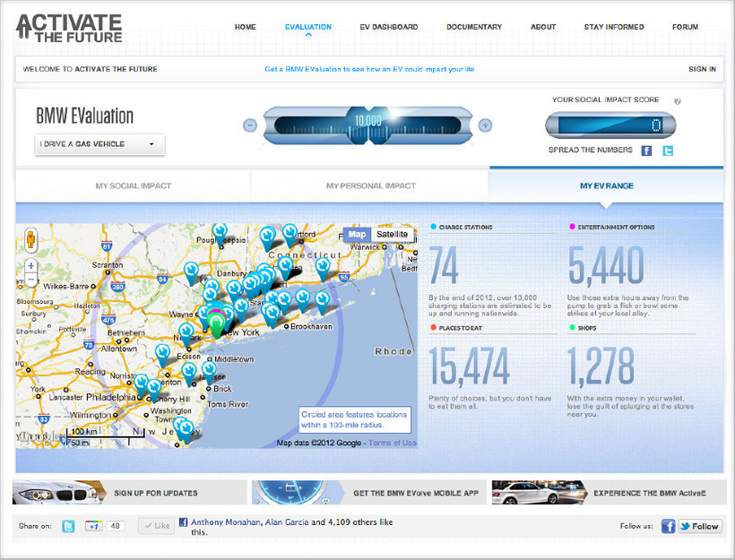This screenshot has width=735, height=560.
Task: Go to EV DASHBOARD page
Action: click(389, 27)
